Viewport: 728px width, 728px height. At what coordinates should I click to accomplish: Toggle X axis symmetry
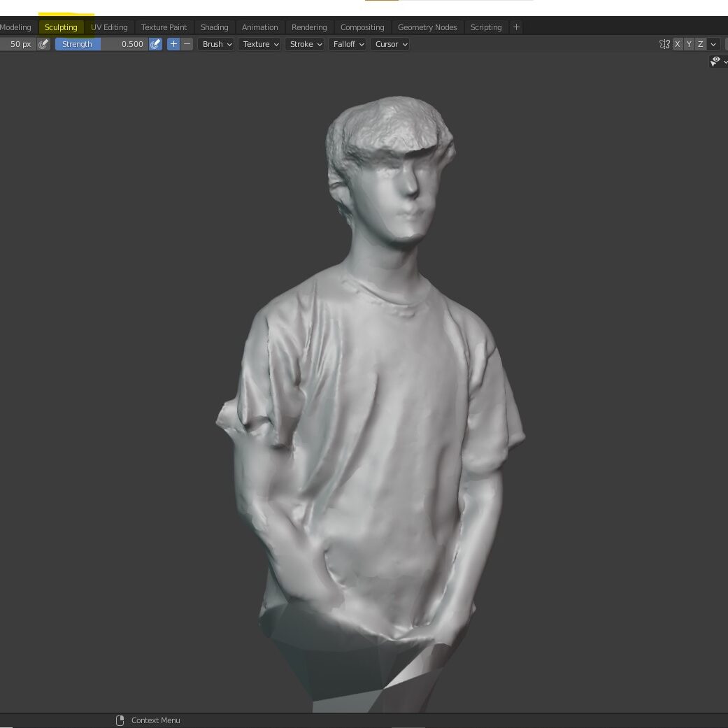pos(678,44)
